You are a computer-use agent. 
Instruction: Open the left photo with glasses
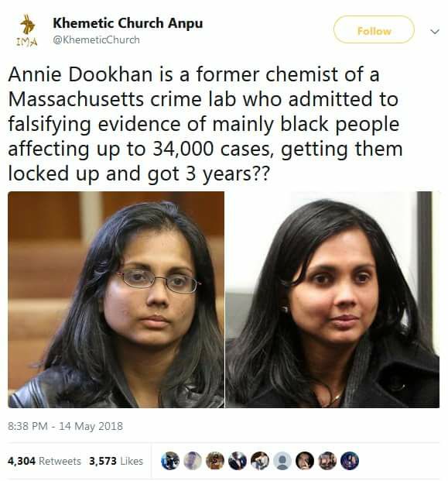(116, 300)
